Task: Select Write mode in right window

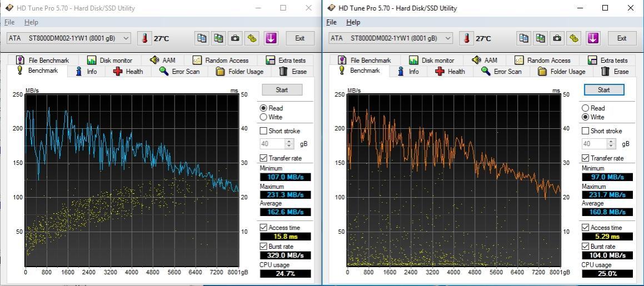Action: [586, 117]
